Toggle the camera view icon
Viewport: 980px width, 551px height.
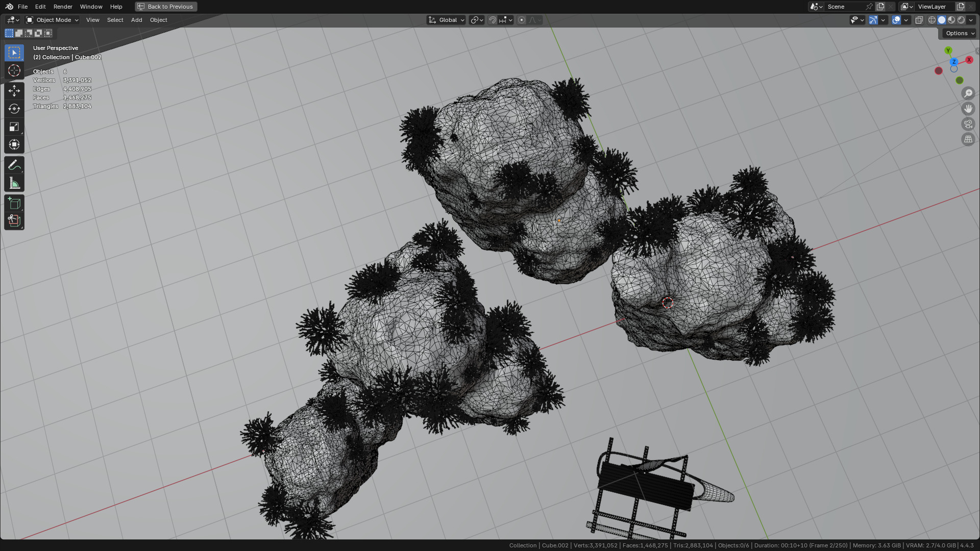pos(968,124)
